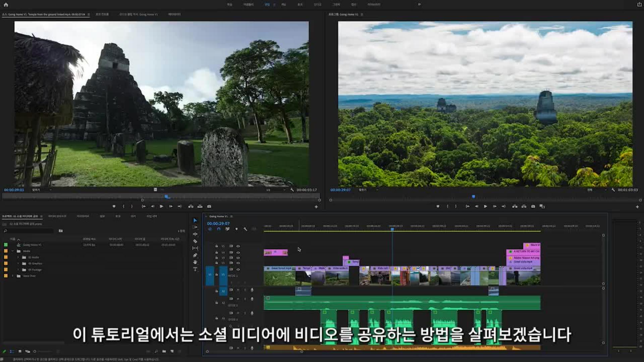This screenshot has height=362, width=644.
Task: Open timeline display settings wrench
Action: click(x=245, y=229)
